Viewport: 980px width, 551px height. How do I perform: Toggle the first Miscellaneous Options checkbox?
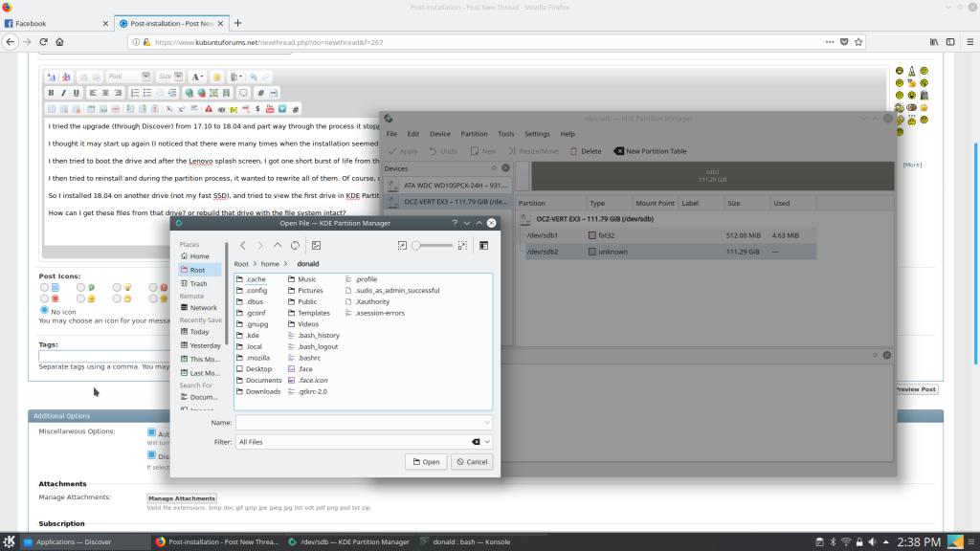click(x=151, y=432)
